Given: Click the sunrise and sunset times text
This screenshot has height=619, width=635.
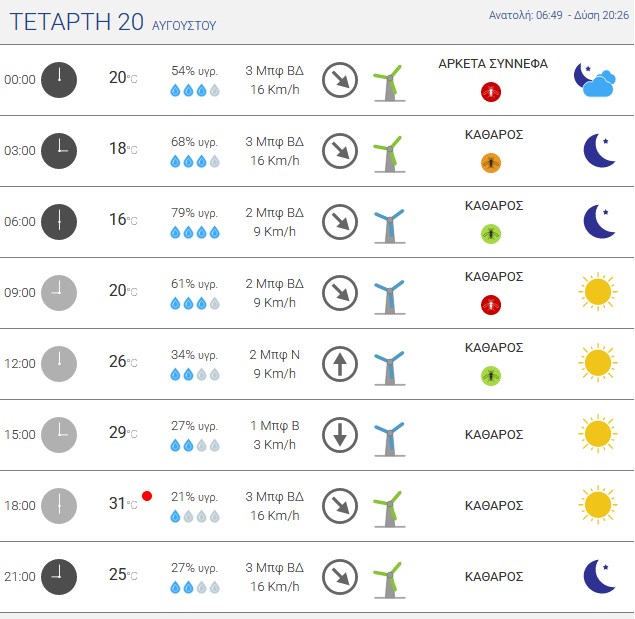Looking at the screenshot, I should (x=558, y=15).
